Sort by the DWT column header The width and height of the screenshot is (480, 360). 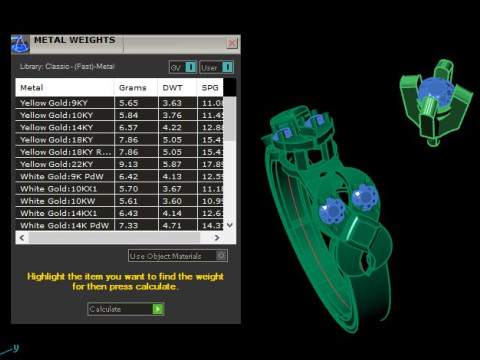(177, 88)
